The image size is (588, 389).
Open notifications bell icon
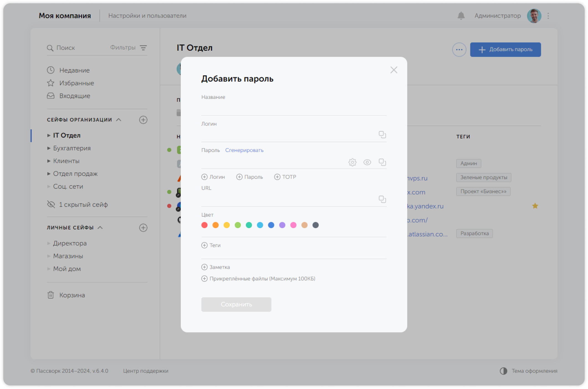point(461,16)
